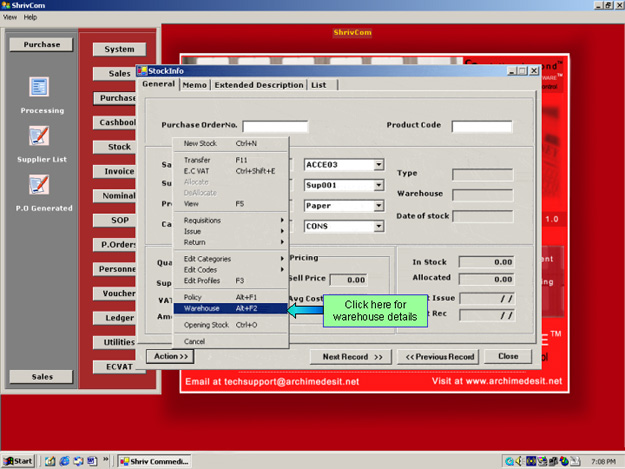Open the Cashbook module button
This screenshot has width=625, height=469.
coord(119,123)
